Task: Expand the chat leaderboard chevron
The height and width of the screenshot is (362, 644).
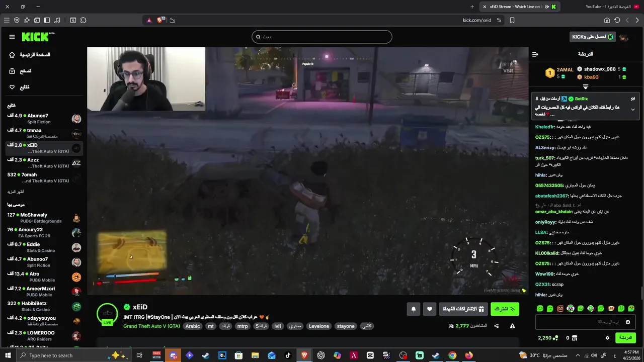Action: tap(585, 87)
